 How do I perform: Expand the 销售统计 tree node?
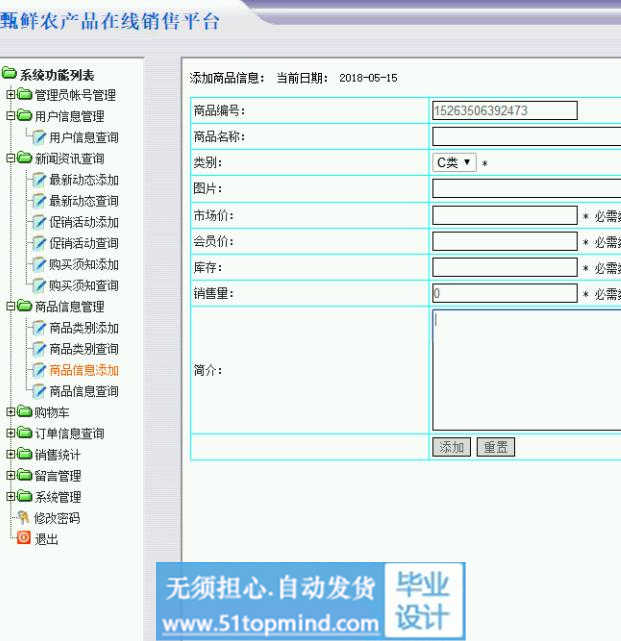point(10,455)
